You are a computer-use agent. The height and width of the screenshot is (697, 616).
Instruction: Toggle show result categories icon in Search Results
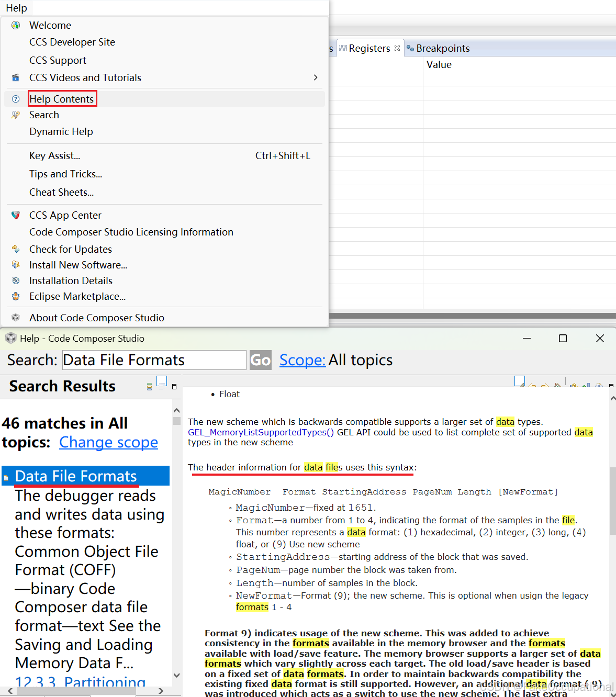tap(150, 387)
